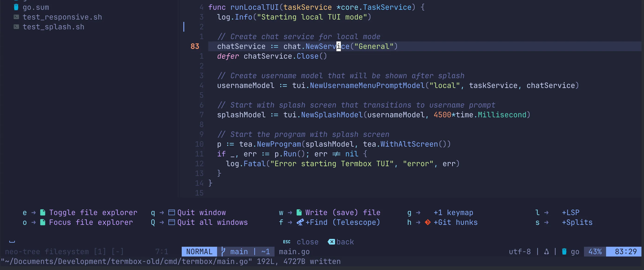
Task: Click the Focus file explorer document icon
Action: [x=43, y=222]
